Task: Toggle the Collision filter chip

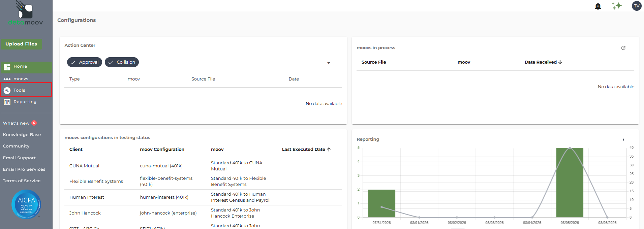Action: click(x=122, y=62)
